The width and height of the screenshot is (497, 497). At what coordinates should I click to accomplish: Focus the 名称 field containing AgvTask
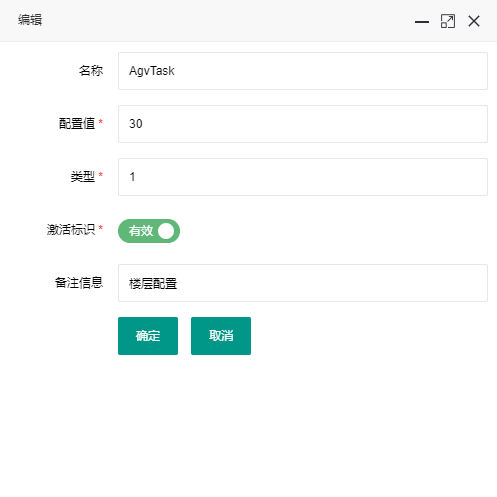tap(303, 71)
